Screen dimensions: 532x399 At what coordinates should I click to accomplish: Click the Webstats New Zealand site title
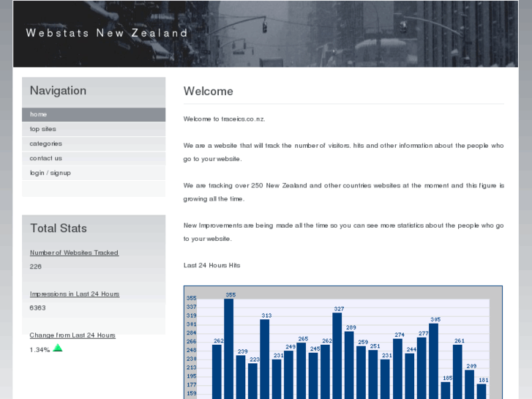107,33
